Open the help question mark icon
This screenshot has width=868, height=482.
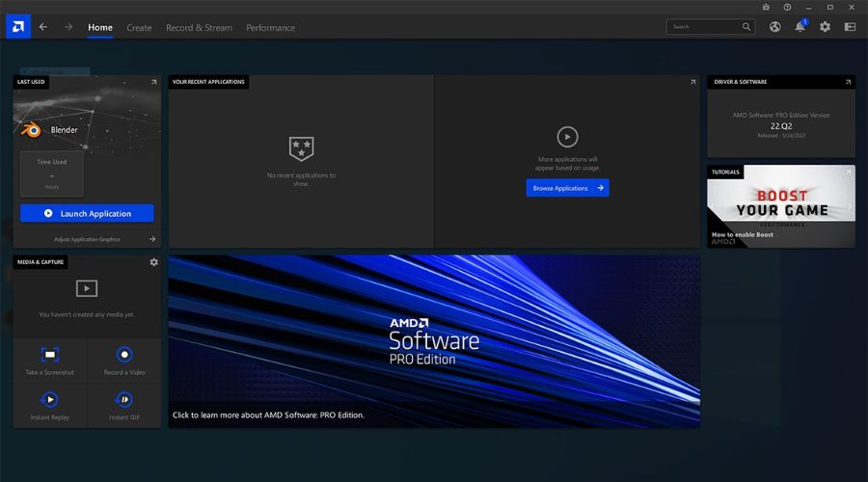point(787,7)
